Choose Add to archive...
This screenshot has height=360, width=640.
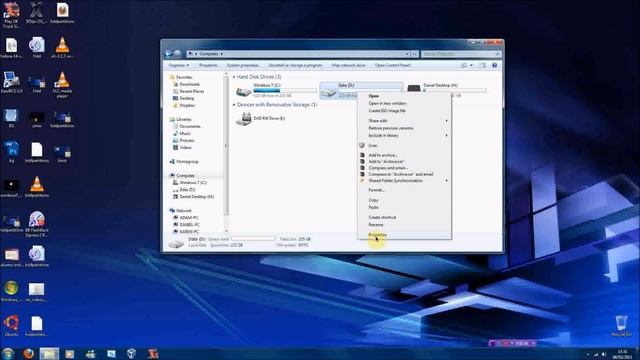pyautogui.click(x=382, y=156)
